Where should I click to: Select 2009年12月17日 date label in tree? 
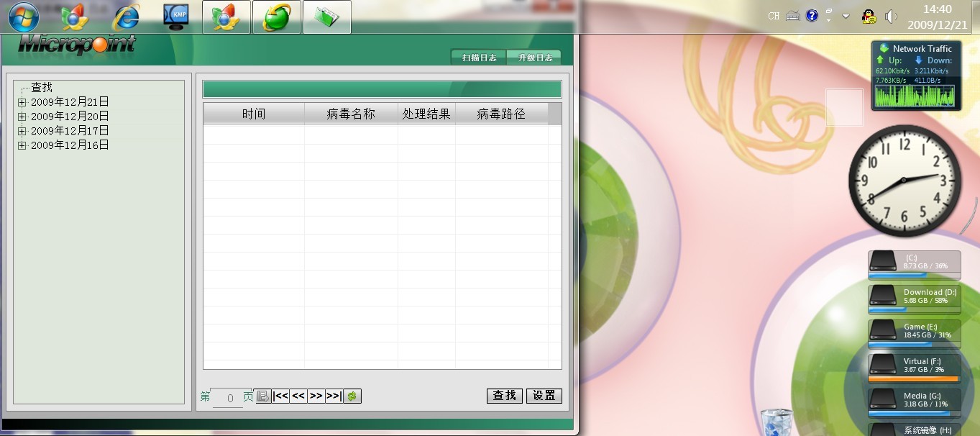tap(70, 131)
